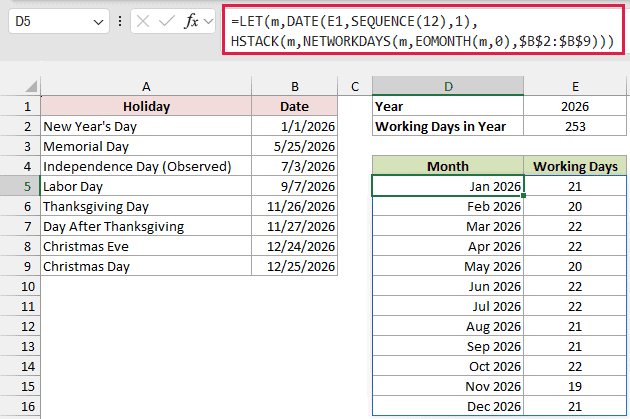Screen dimensions: 630x419
Task: Click the Cancel (X) formula icon
Action: click(143, 21)
